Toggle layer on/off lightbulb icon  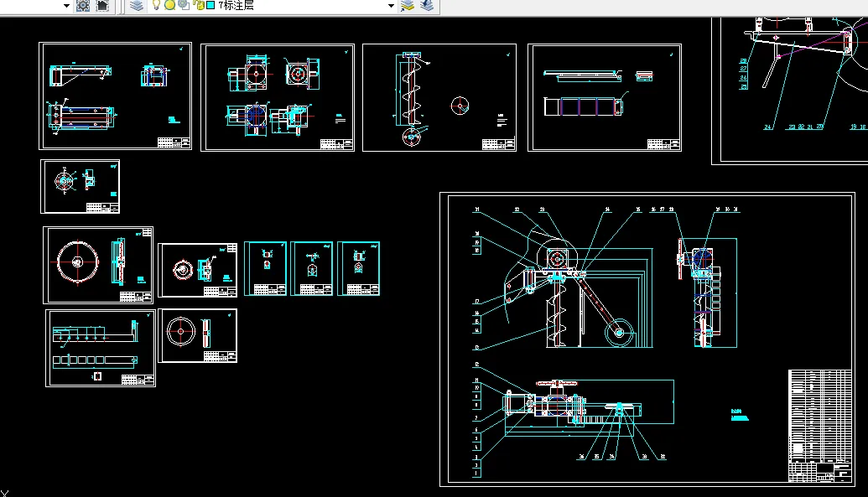coord(156,5)
